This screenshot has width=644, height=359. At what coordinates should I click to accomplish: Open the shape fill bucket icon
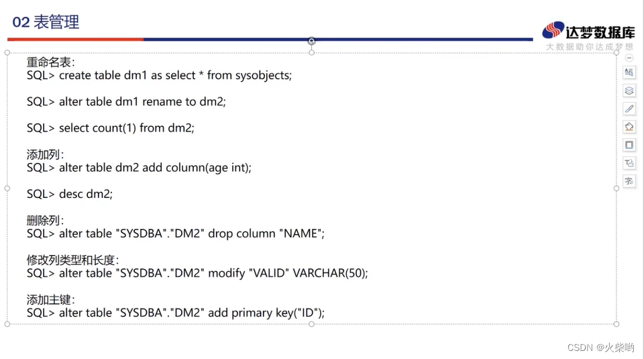(629, 127)
